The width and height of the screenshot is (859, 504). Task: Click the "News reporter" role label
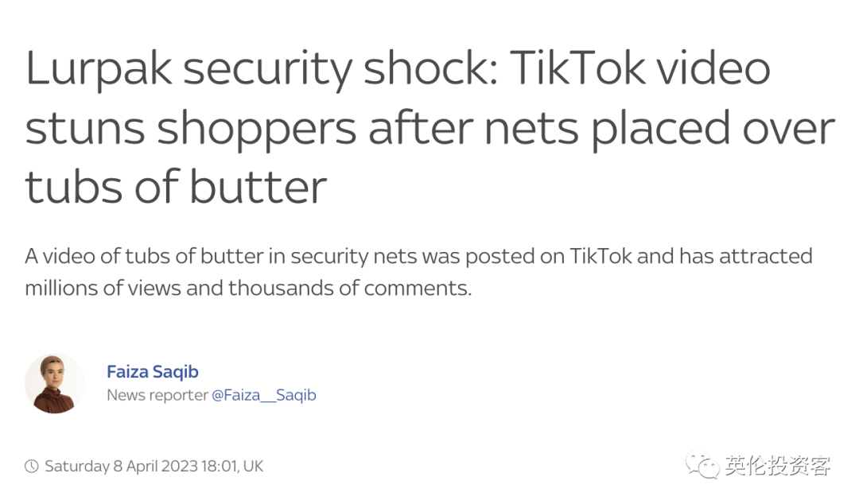coord(157,395)
